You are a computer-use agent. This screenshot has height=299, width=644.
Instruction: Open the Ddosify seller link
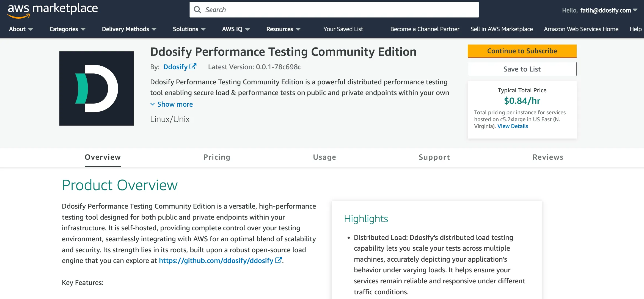point(175,67)
